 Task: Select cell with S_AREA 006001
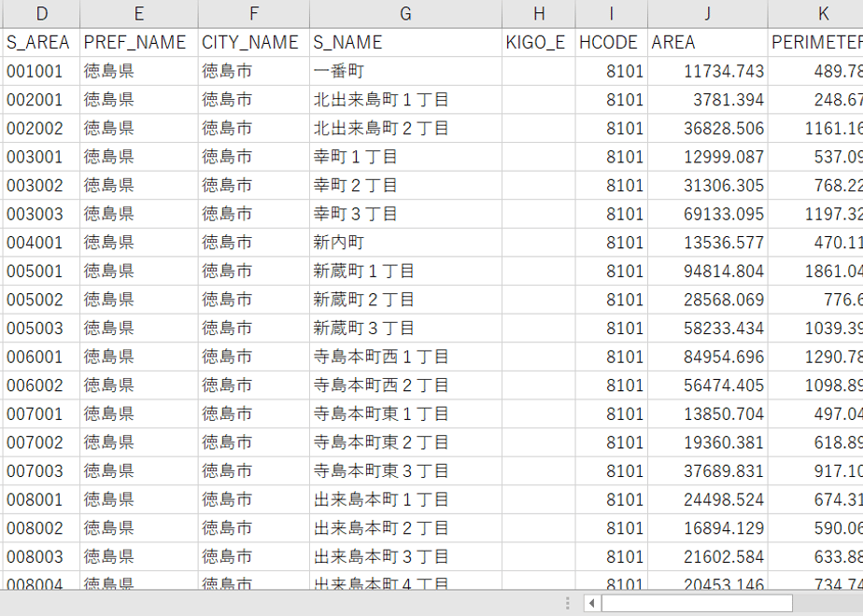42,357
